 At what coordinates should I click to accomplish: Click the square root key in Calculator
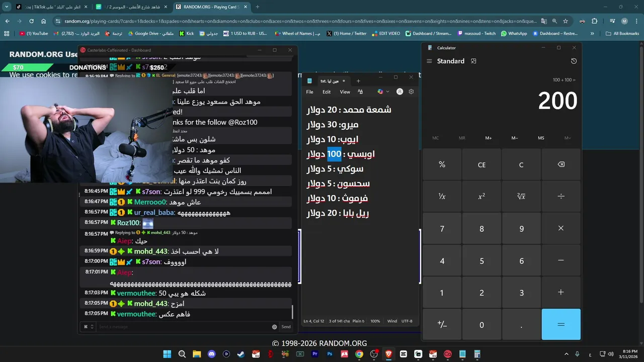click(521, 196)
